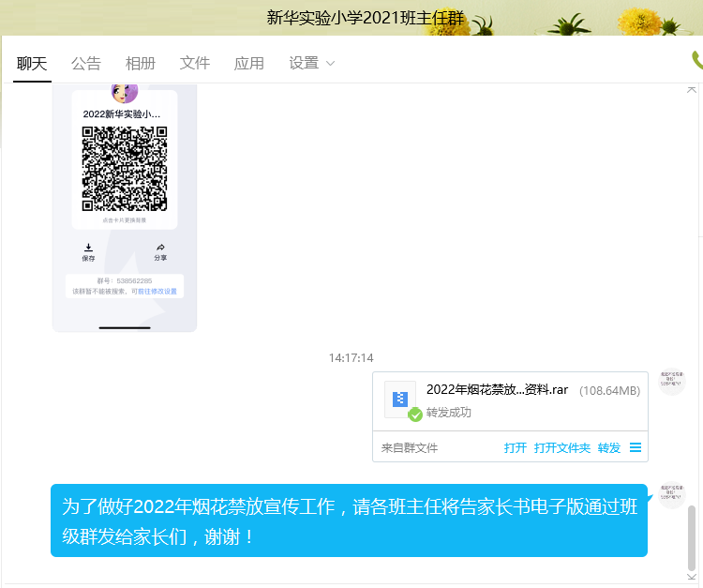Click the green checkmark success badge
The height and width of the screenshot is (588, 703).
[x=415, y=415]
